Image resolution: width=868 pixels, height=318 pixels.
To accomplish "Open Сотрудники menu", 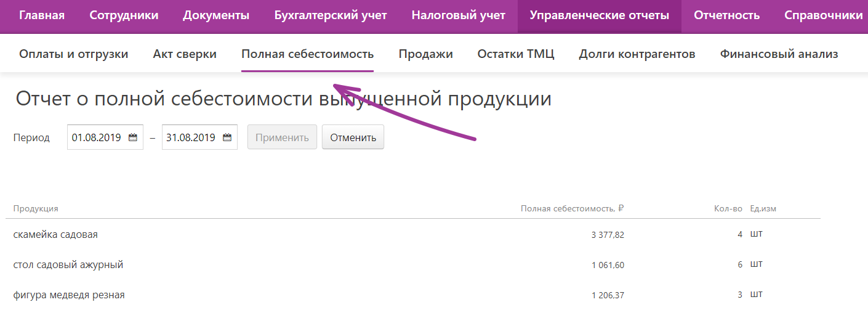I will coord(124,16).
